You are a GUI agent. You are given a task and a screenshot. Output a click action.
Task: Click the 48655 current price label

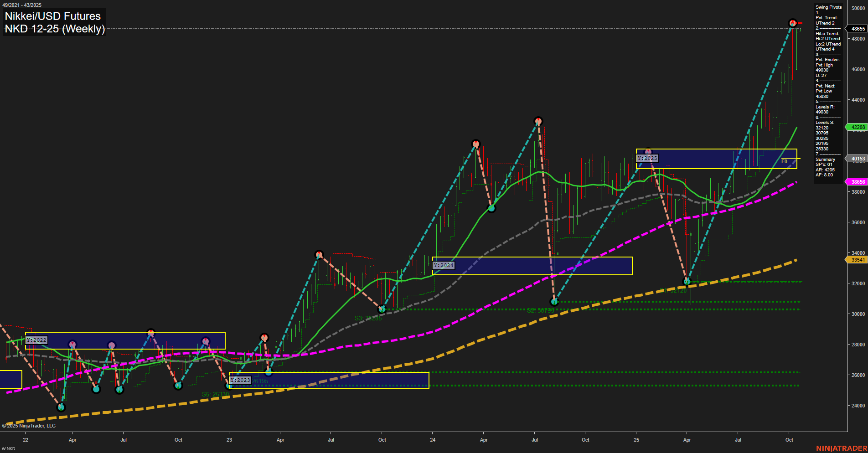tap(857, 29)
